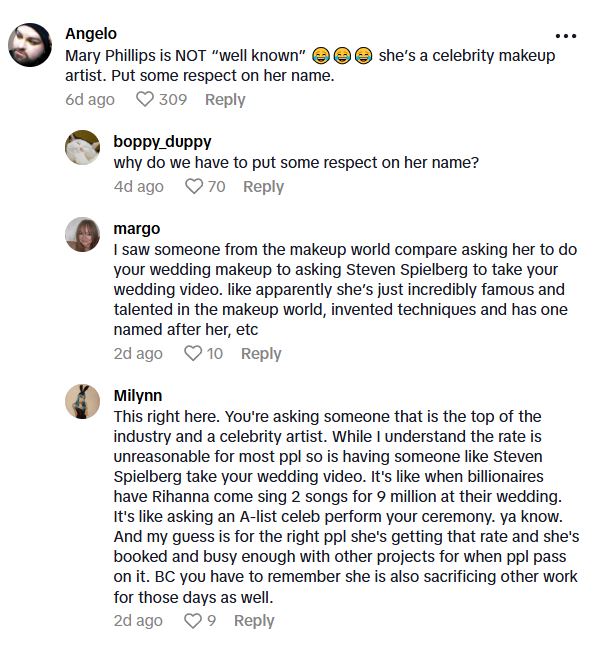Image resolution: width=600 pixels, height=648 pixels.
Task: Like Milynn's reply via heart icon
Action: coord(193,621)
